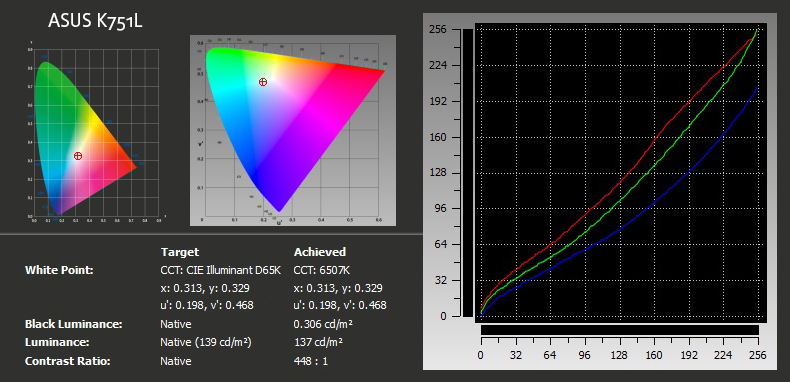790x382 pixels.
Task: Select achieved value 'CCT: 6507K'
Action: 321,270
